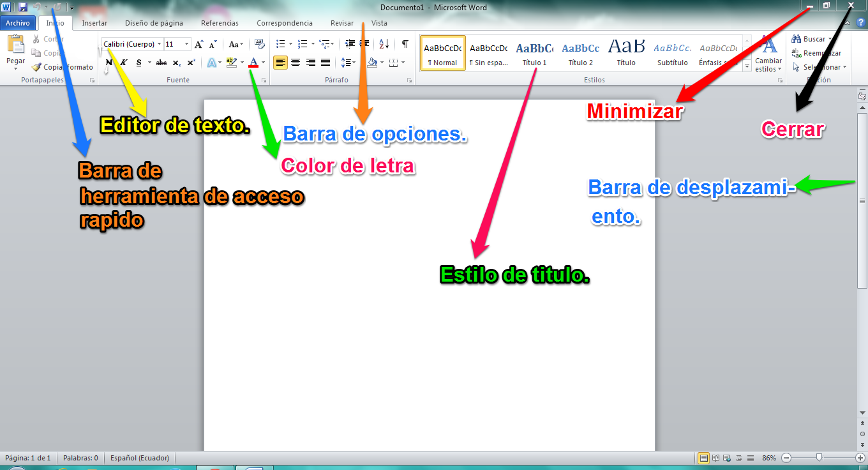Open the font color picker
This screenshot has height=470, width=868.
(253, 62)
